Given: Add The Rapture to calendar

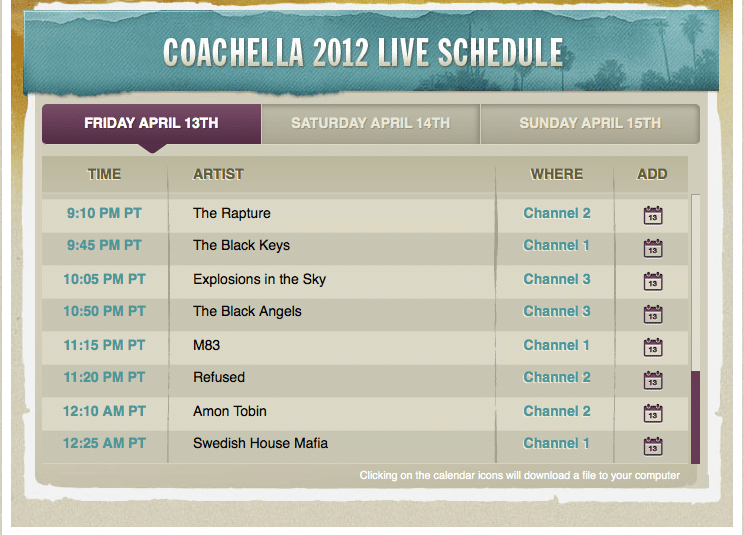Looking at the screenshot, I should pyautogui.click(x=653, y=215).
